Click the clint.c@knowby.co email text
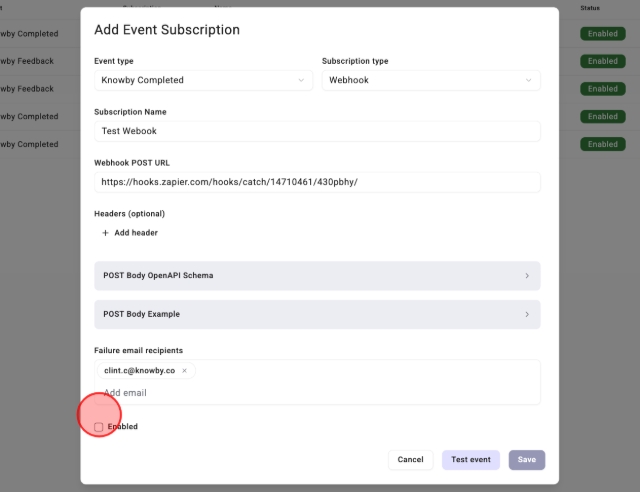This screenshot has height=492, width=640. 140,371
